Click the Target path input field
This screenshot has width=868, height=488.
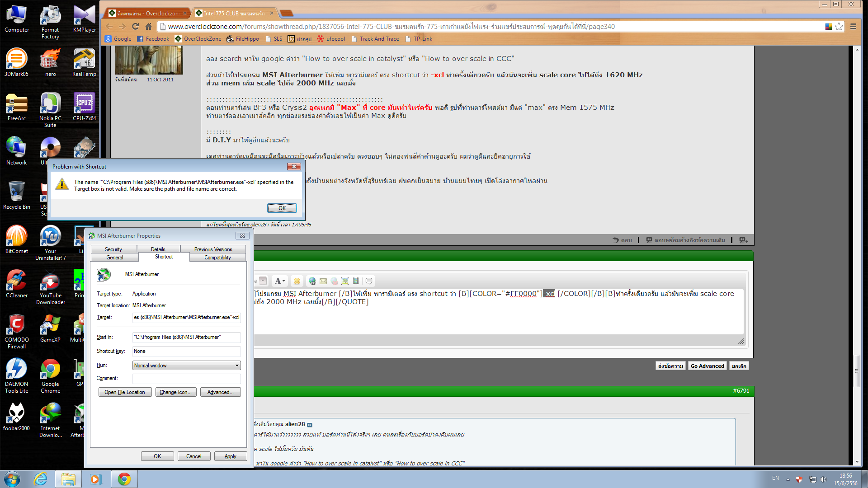click(x=186, y=317)
